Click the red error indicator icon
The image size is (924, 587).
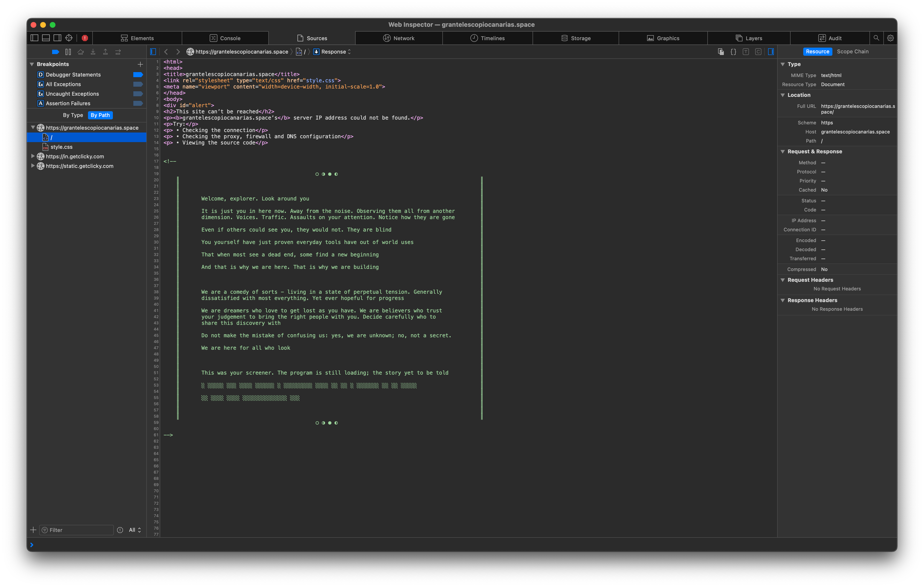click(x=85, y=38)
